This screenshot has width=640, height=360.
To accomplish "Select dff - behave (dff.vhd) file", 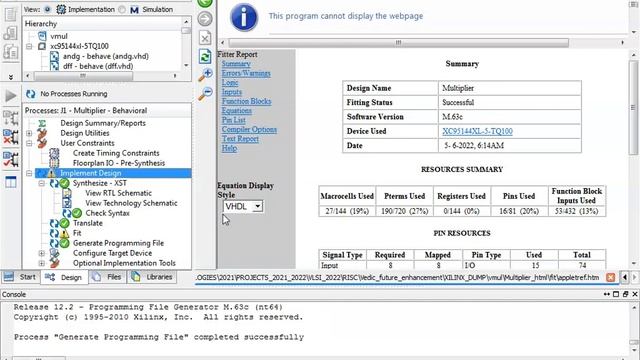I will coord(98,66).
